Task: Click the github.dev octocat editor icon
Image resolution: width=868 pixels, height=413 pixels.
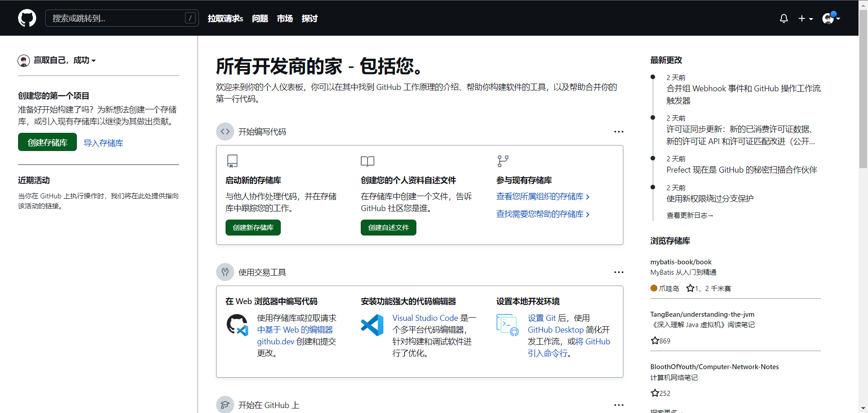Action: click(237, 325)
